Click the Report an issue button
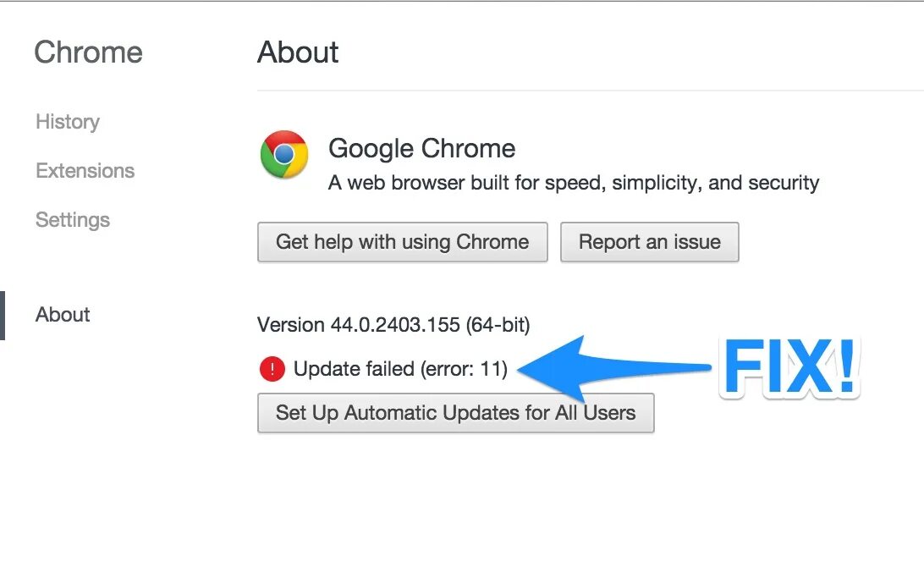The height and width of the screenshot is (567, 924). (649, 242)
